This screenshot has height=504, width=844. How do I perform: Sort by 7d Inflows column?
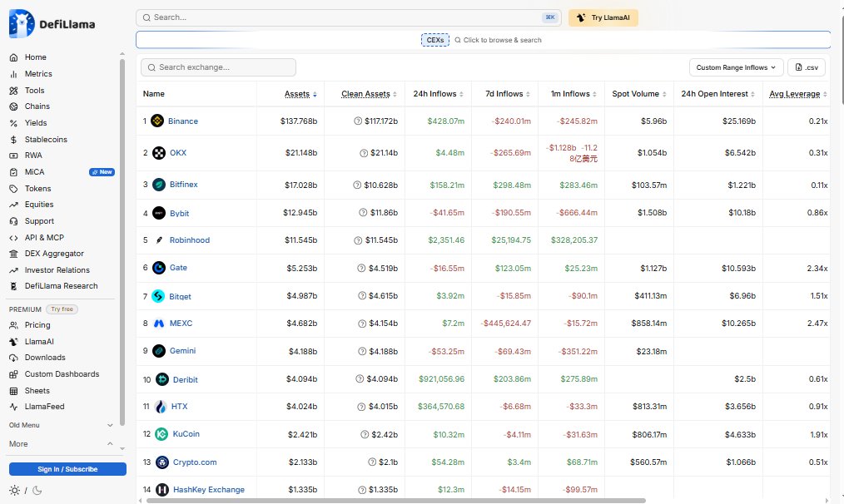point(507,94)
